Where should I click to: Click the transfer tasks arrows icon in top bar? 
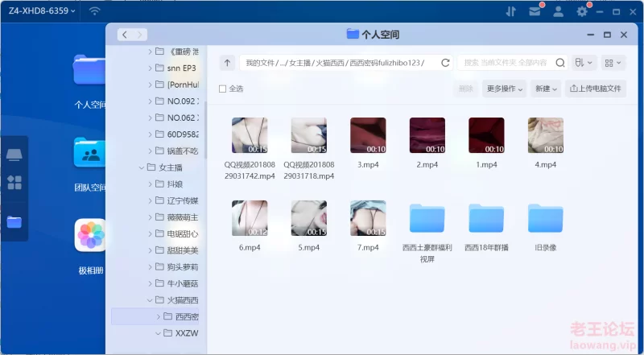point(510,11)
